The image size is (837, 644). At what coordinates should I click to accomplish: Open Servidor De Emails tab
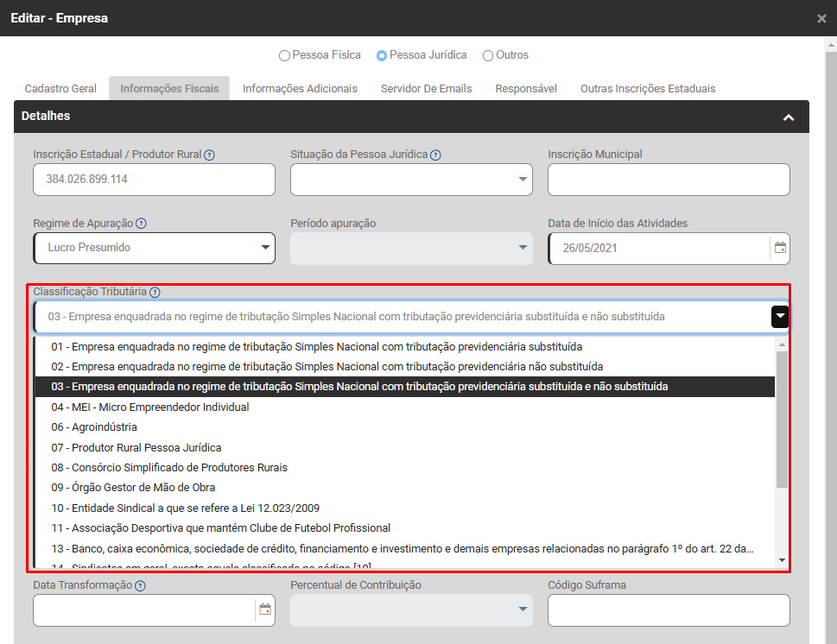pos(426,89)
